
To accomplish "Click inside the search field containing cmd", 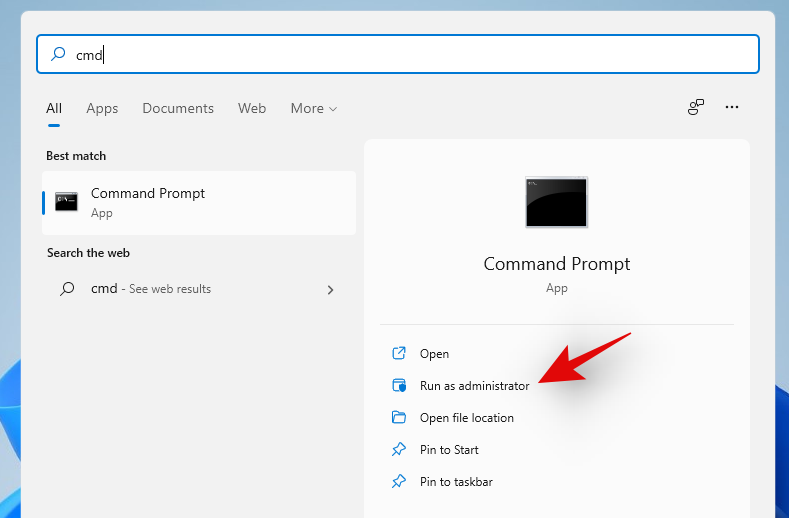I will (400, 55).
